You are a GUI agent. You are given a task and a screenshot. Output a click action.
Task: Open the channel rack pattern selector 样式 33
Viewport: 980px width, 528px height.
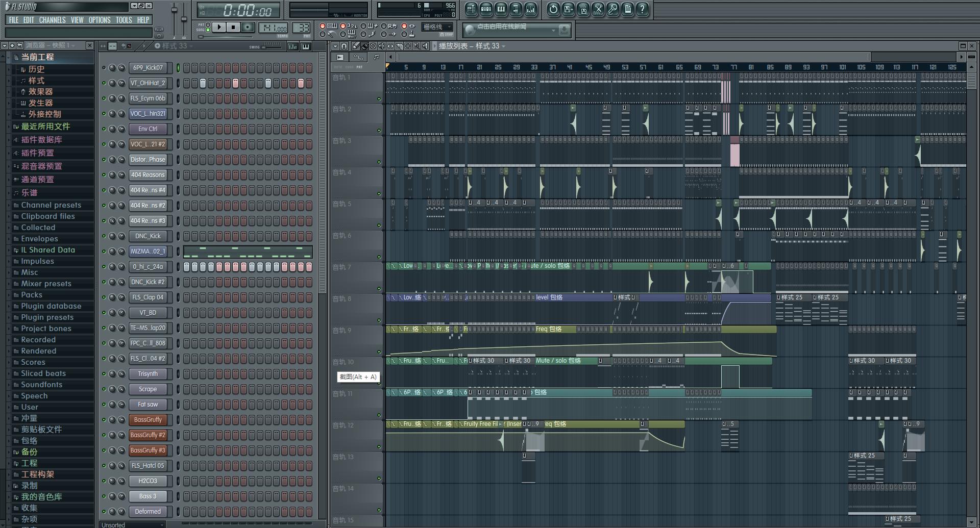[x=174, y=46]
